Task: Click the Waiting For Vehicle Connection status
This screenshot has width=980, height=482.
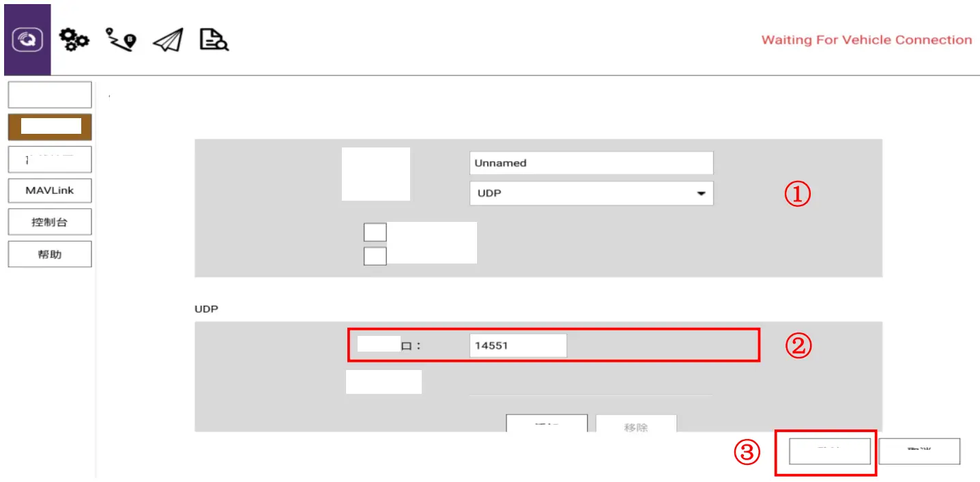Action: pyautogui.click(x=867, y=40)
